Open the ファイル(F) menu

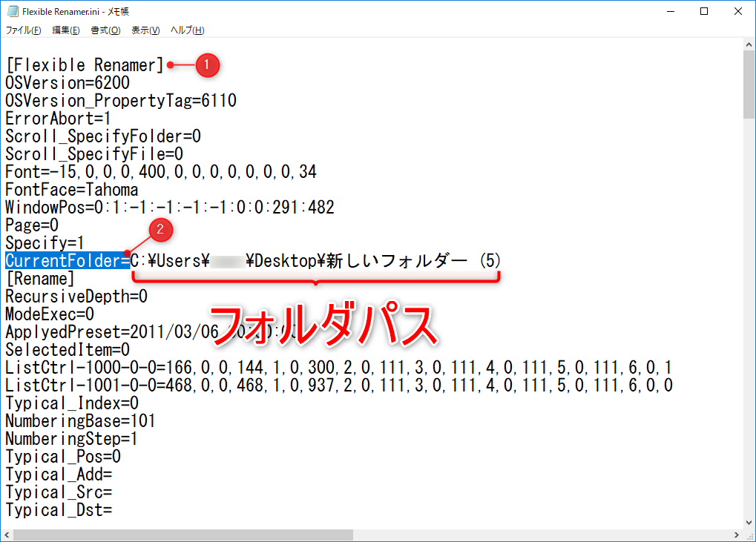click(24, 30)
